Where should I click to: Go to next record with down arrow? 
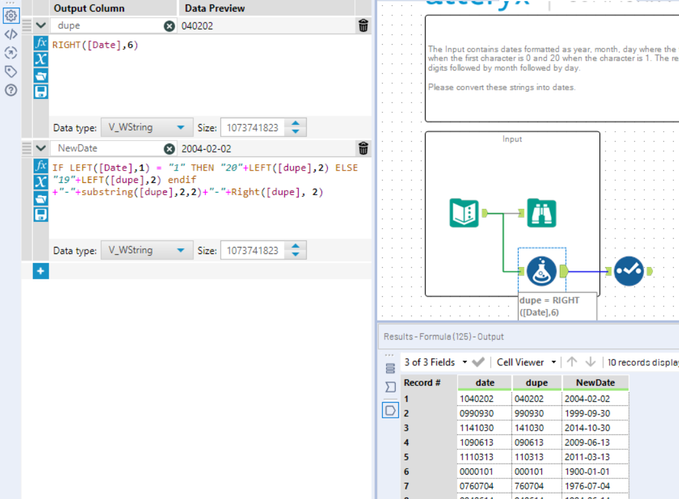pos(591,362)
